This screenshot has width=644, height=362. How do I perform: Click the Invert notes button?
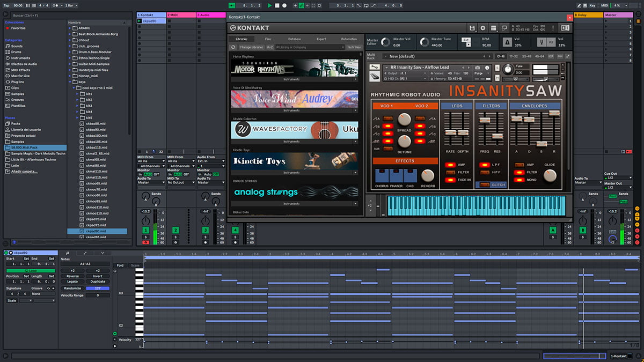click(x=98, y=276)
